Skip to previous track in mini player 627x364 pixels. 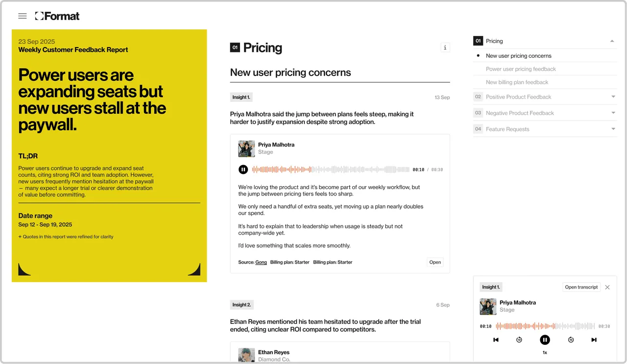click(x=496, y=340)
